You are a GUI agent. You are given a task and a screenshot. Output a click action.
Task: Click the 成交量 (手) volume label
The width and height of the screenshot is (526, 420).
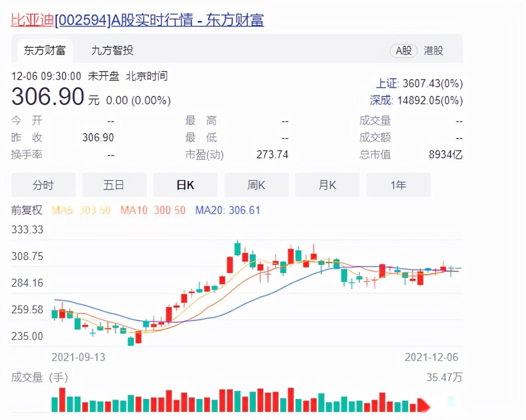(x=40, y=377)
